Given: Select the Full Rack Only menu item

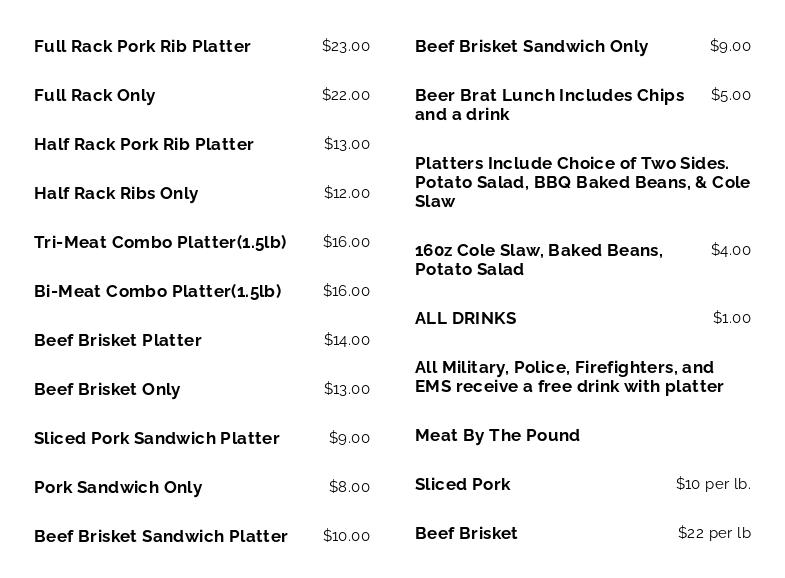Looking at the screenshot, I should [95, 96].
